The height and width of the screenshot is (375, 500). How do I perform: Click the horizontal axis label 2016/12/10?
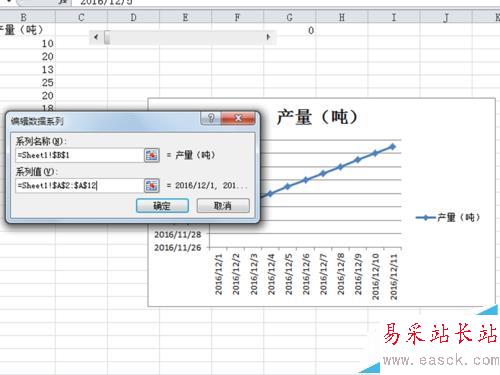375,276
